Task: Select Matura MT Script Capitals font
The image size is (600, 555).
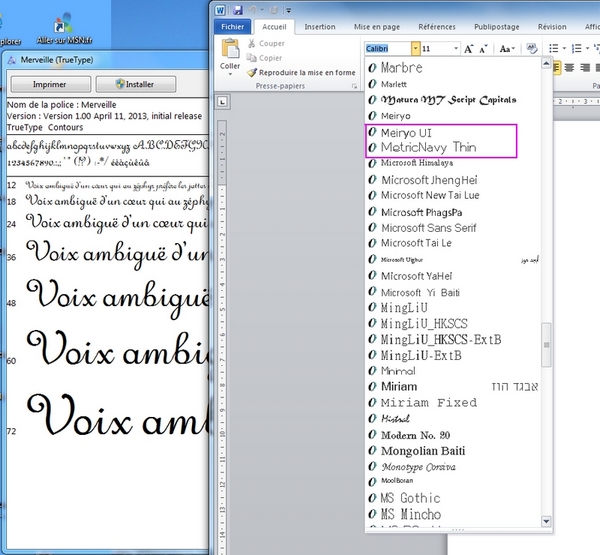Action: point(453,100)
